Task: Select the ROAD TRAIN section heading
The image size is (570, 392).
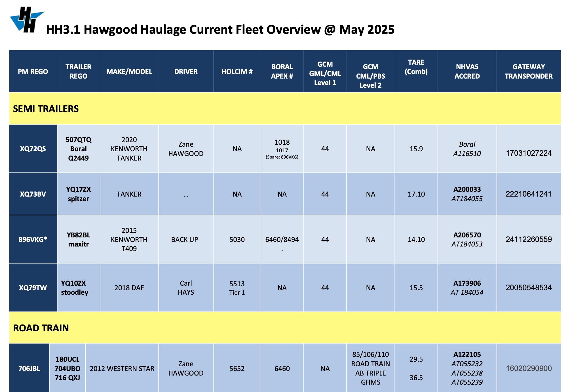Action: [41, 328]
